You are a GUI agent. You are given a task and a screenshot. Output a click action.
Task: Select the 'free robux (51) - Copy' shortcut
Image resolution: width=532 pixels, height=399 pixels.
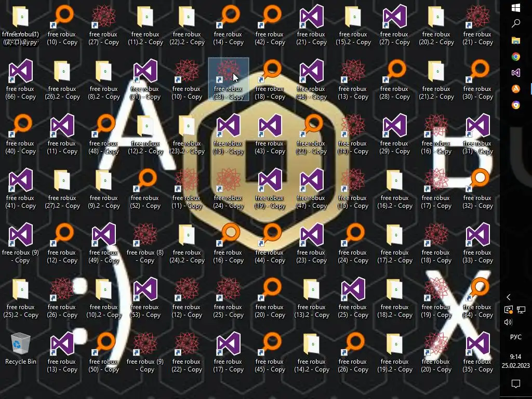[x=145, y=79]
